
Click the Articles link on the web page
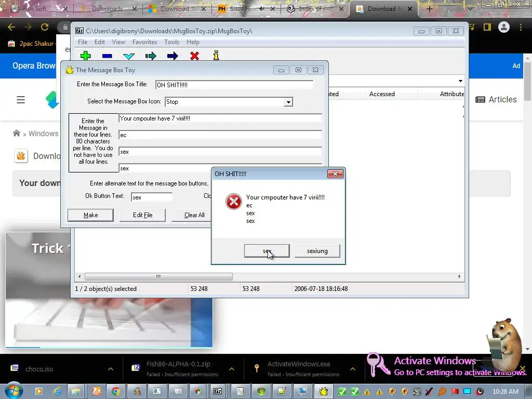(496, 99)
